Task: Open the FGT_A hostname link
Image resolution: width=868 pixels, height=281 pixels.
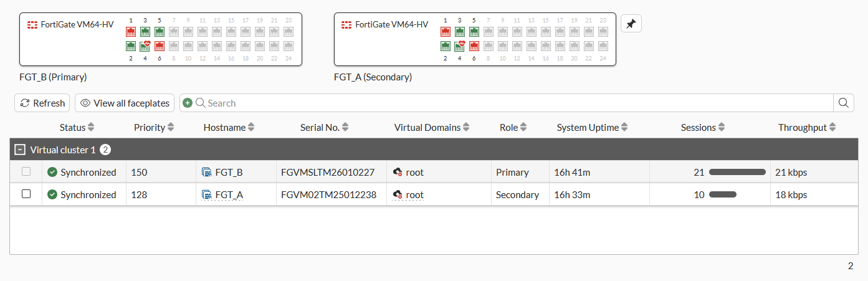Action: [x=229, y=195]
